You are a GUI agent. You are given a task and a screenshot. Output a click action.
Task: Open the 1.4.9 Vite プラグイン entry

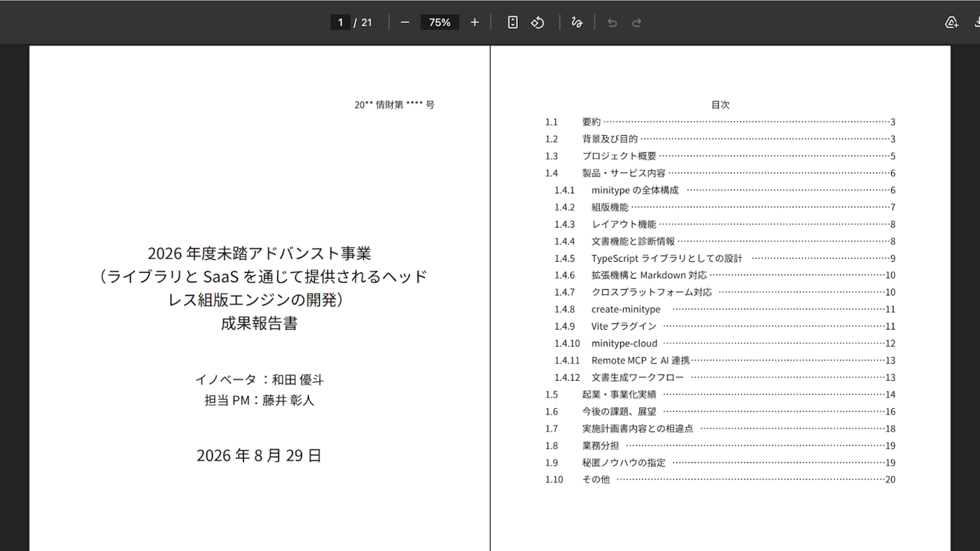coord(725,326)
